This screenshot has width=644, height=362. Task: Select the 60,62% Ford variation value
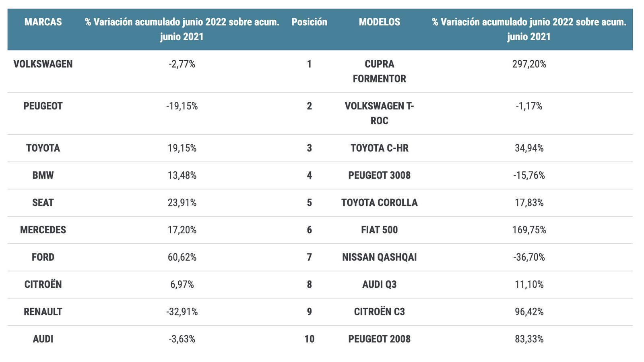pyautogui.click(x=182, y=257)
